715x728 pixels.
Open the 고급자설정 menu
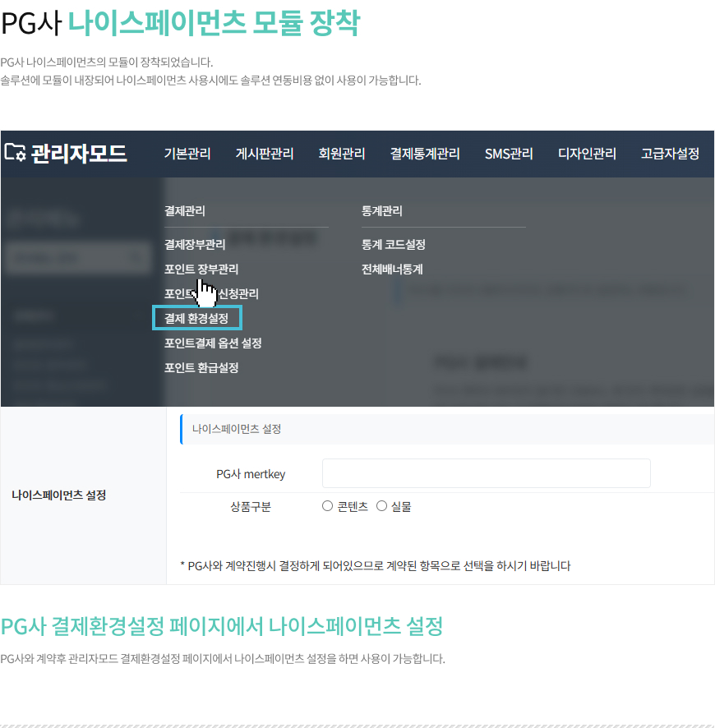click(670, 154)
